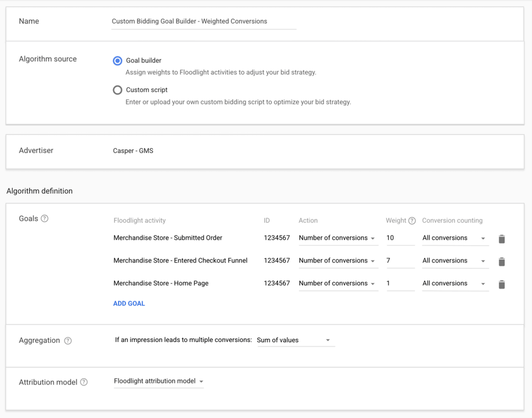
Task: Expand the Sum of values aggregation dropdown
Action: [294, 340]
